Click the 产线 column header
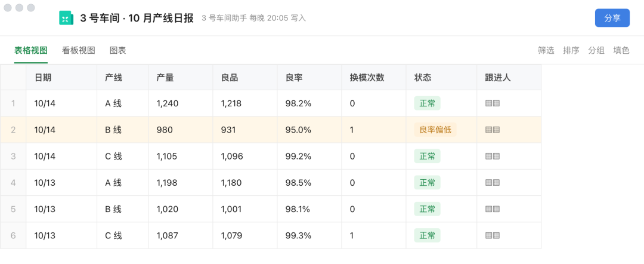Viewport: 644px width, 264px height. (123, 77)
